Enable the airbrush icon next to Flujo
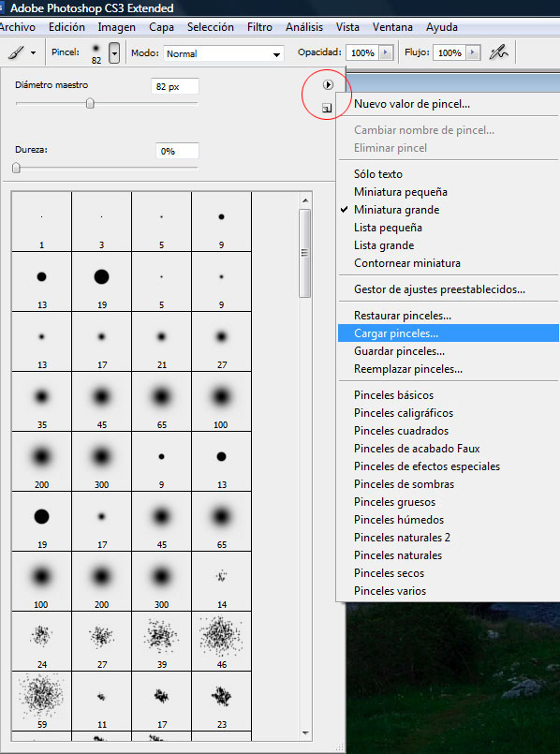Screen dimensions: 560x754 [x=499, y=52]
